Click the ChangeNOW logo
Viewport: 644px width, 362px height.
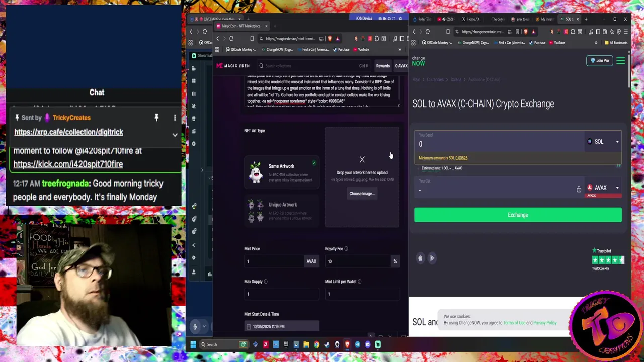click(x=418, y=61)
